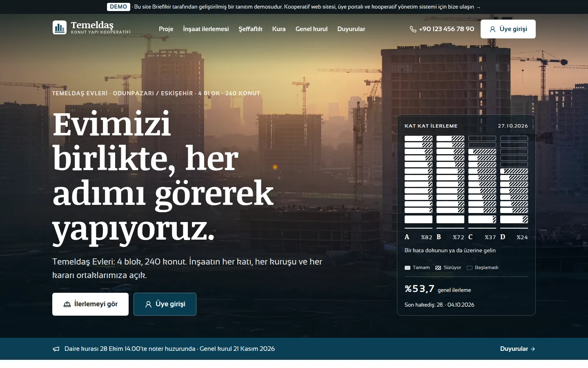The image size is (588, 368).
Task: Click block A label %82
Action: 427,237
